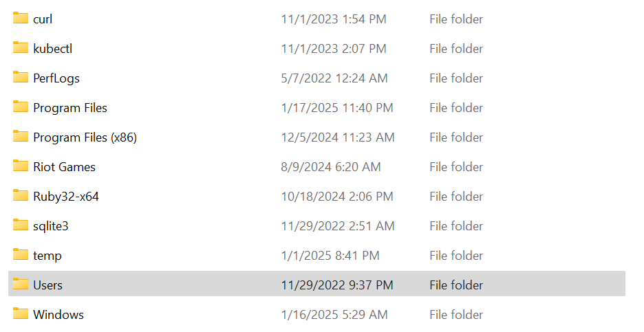Screen dimensions: 644x332
Task: Select the kubectl folder icon
Action: [20, 48]
